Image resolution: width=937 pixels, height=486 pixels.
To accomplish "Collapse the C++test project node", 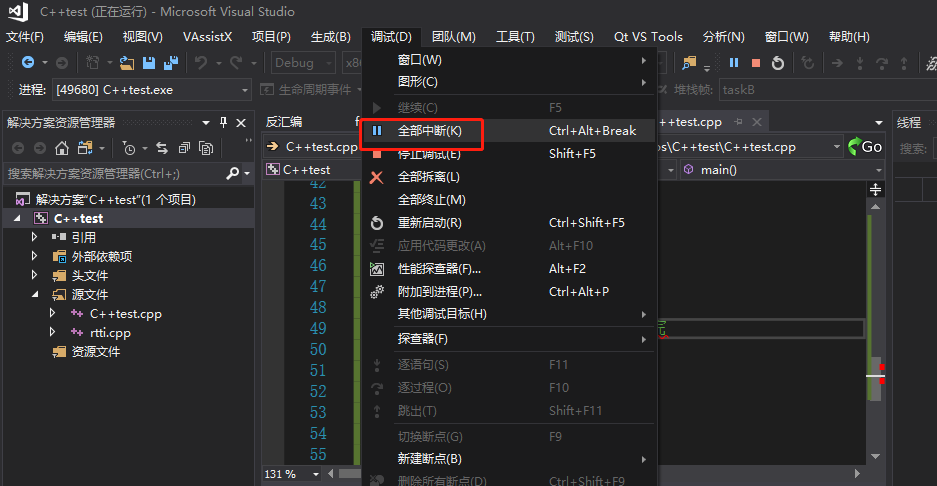I will pyautogui.click(x=17, y=218).
